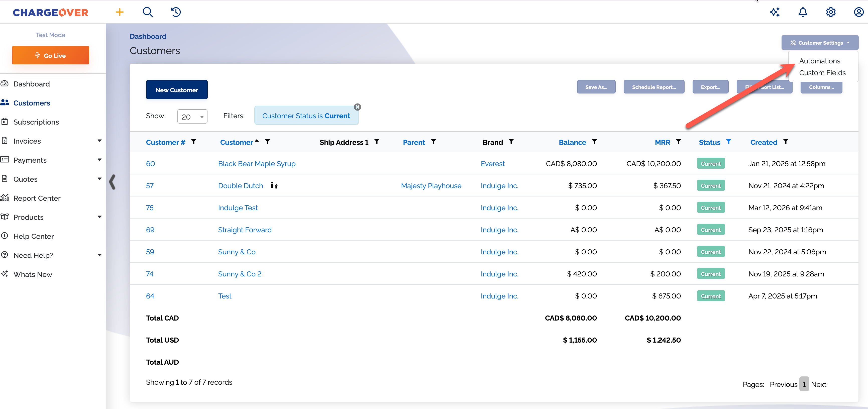Screen dimensions: 868x409
Task: Select Automations from the settings menu
Action: point(819,61)
